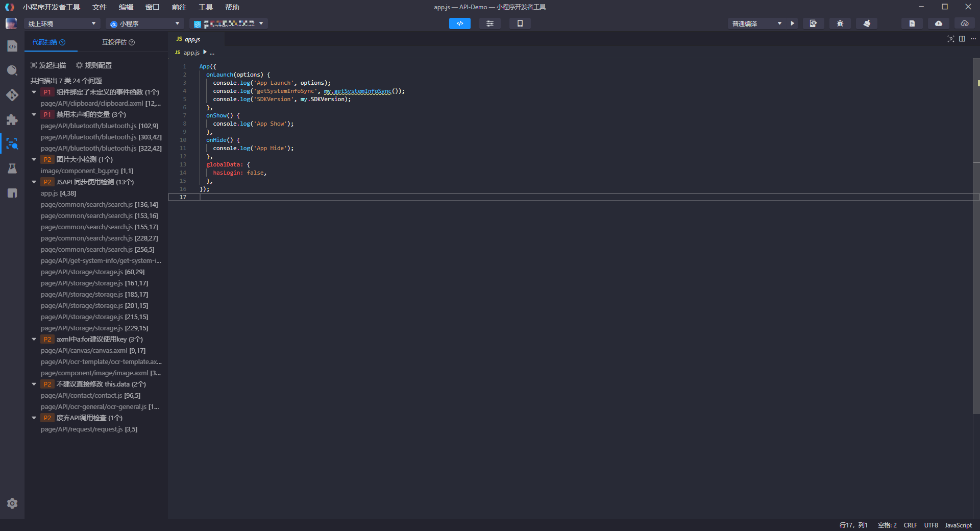Click the preview eye icon button
This screenshot has width=980, height=531.
point(814,23)
